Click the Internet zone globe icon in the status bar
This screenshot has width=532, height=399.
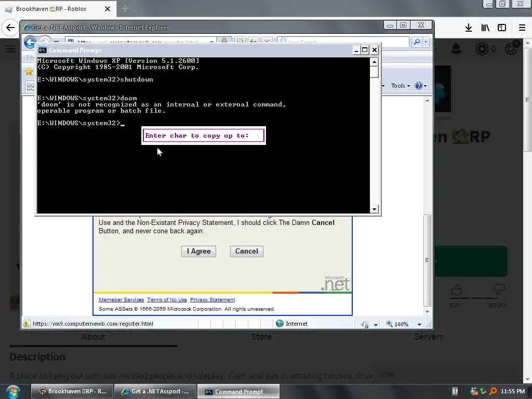[x=280, y=324]
